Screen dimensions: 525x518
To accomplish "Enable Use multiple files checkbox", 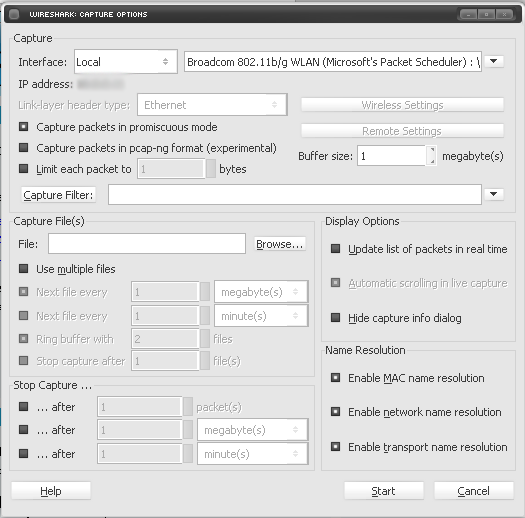I will point(23,269).
